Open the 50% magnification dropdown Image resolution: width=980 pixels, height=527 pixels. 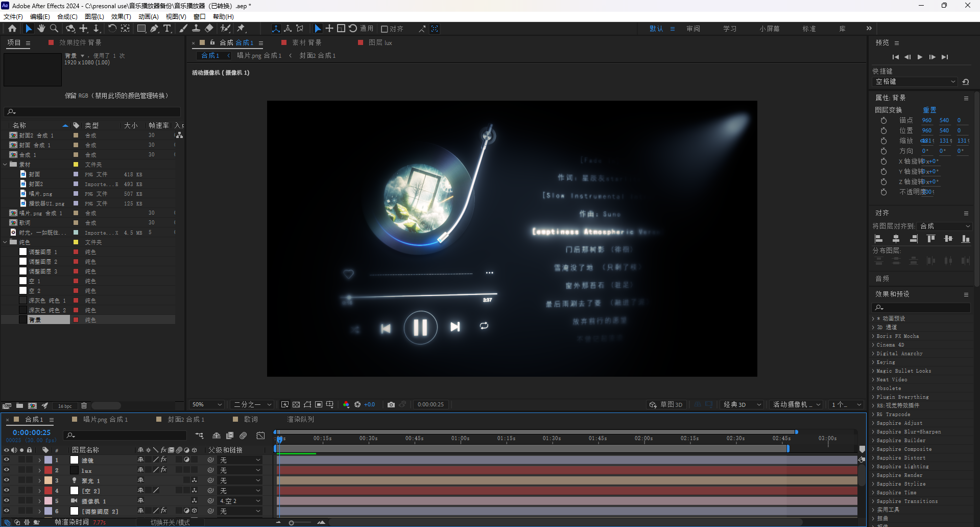pos(207,405)
